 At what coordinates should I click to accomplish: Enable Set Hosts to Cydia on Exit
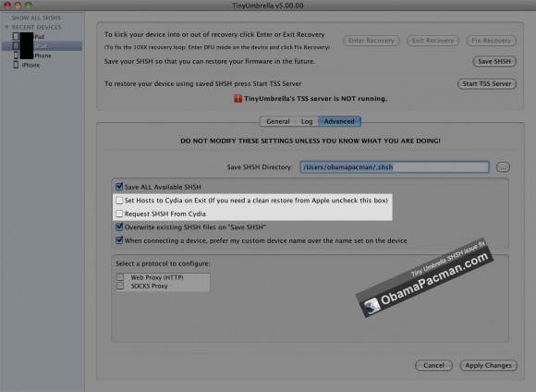(119, 201)
